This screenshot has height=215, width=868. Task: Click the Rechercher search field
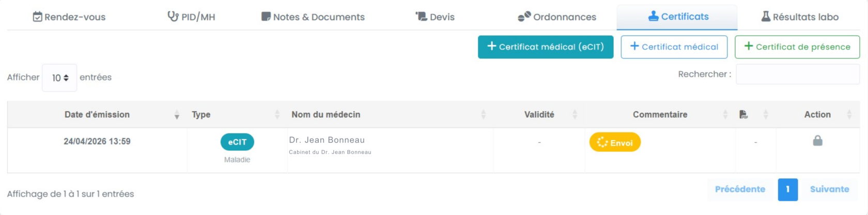[x=798, y=74]
